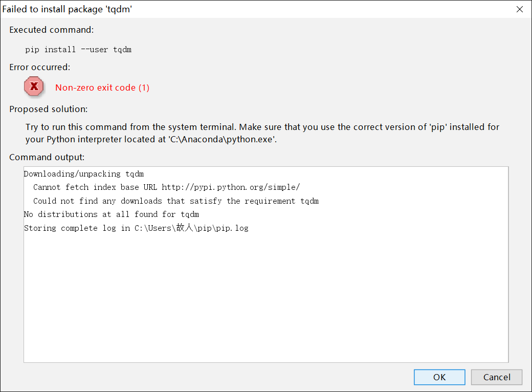Screen dimensions: 532x392
Task: Click the URL http://pypi.python.org/simple/
Action: point(230,187)
